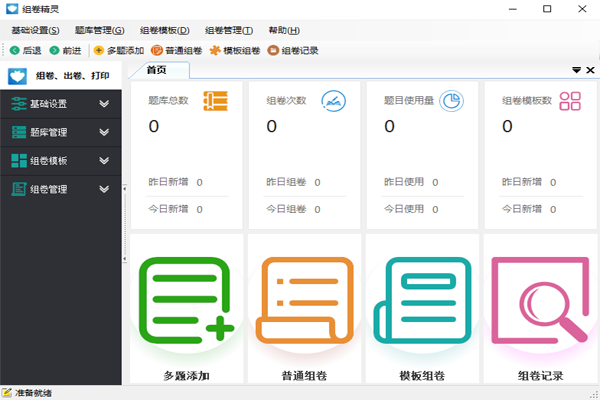Click 今日使用 in the 题目使用量 card

tap(404, 209)
